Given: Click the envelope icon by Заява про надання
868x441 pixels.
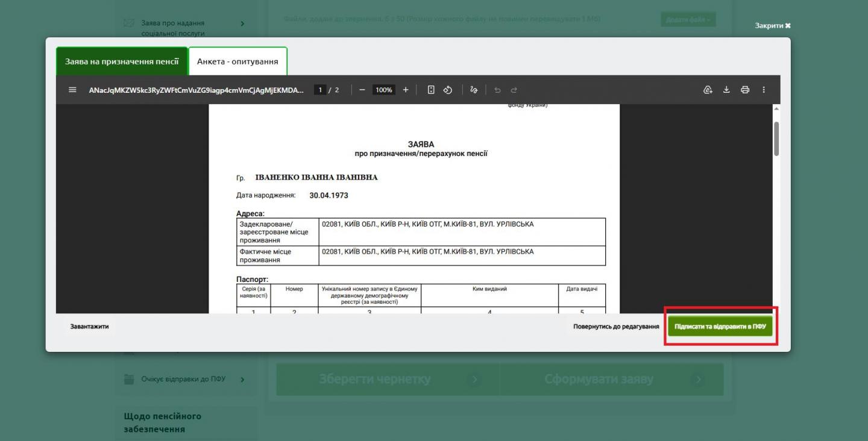Looking at the screenshot, I should [x=128, y=23].
